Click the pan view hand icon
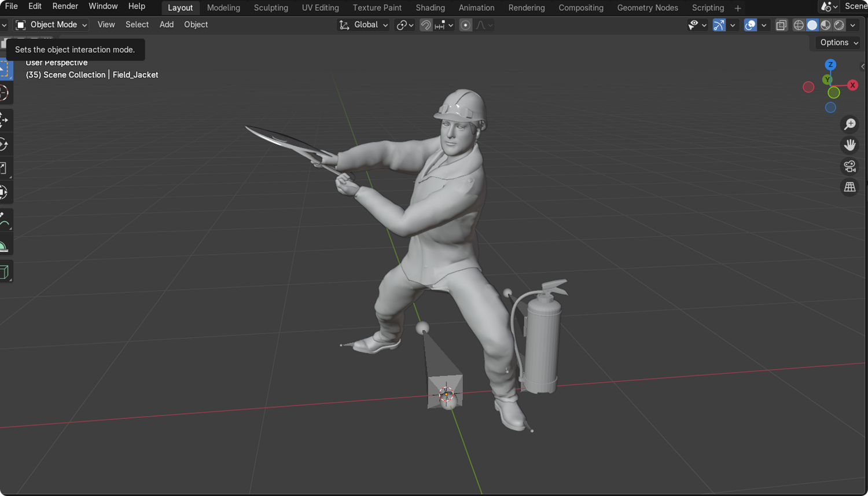Screen dimensions: 868x496 [849, 145]
